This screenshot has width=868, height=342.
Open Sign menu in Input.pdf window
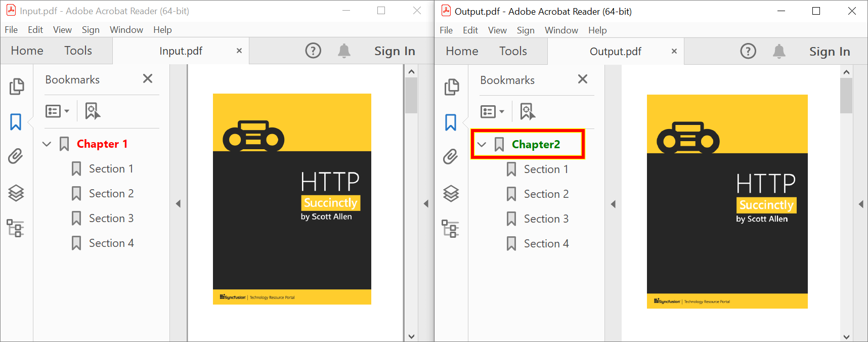91,30
